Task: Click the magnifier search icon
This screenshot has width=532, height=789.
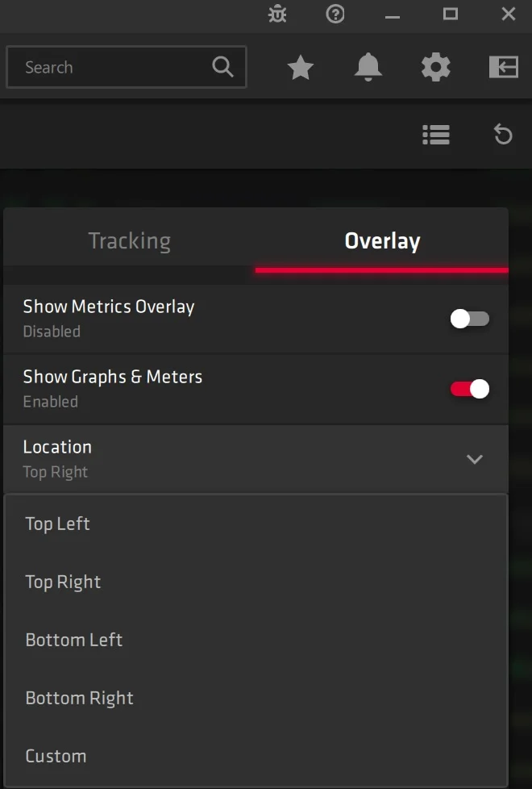Action: [222, 66]
